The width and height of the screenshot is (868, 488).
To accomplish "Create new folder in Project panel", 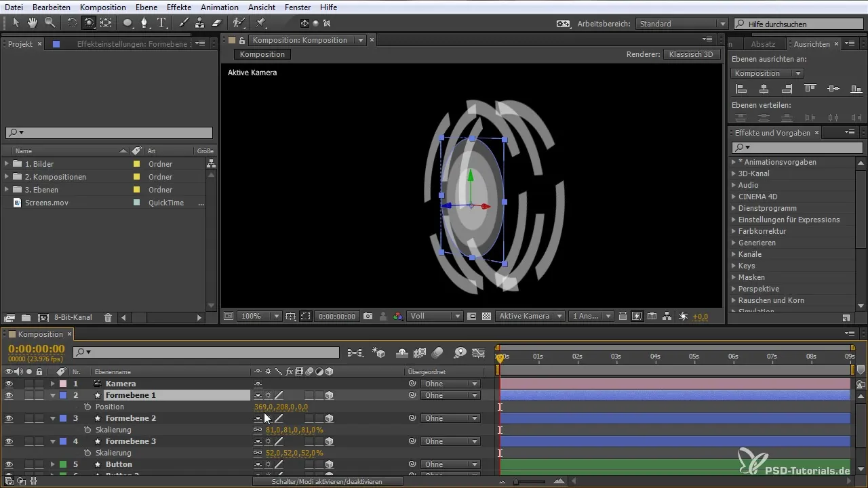I will tap(26, 317).
